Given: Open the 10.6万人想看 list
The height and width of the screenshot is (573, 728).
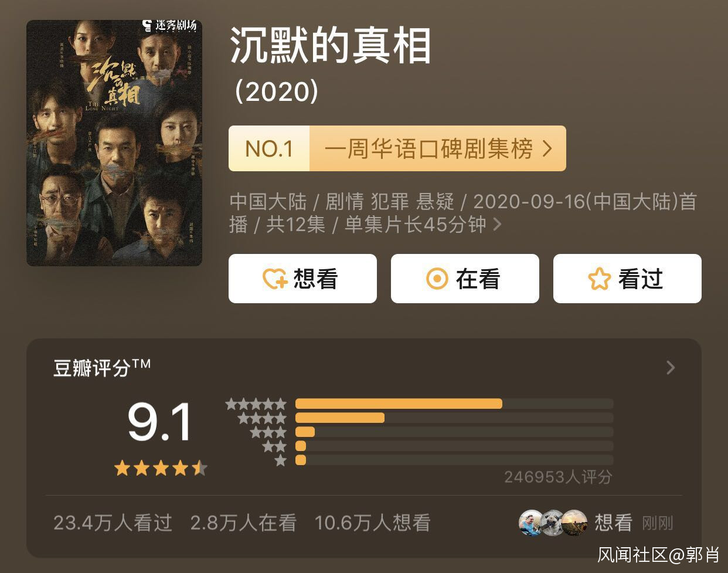Looking at the screenshot, I should [x=372, y=523].
